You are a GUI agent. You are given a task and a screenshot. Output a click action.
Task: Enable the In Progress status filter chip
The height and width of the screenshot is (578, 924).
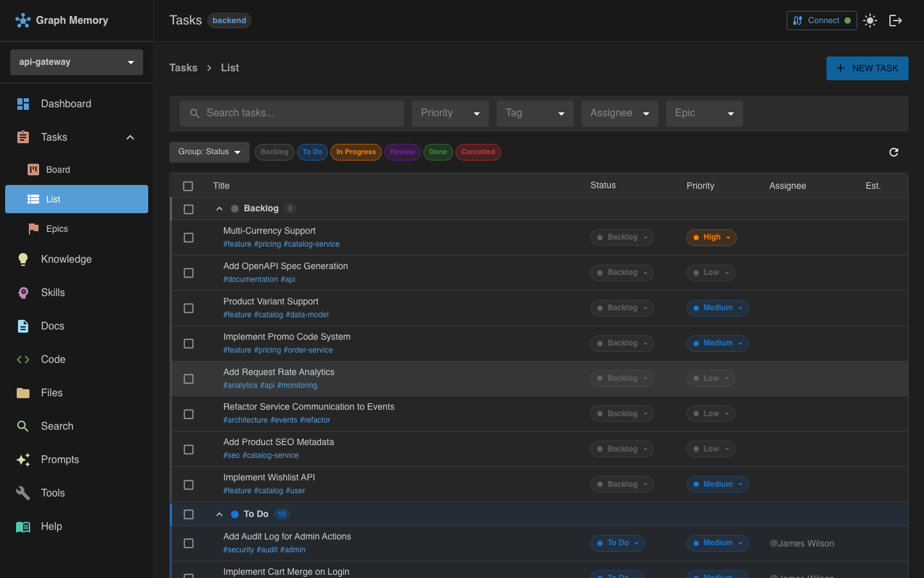(x=355, y=152)
